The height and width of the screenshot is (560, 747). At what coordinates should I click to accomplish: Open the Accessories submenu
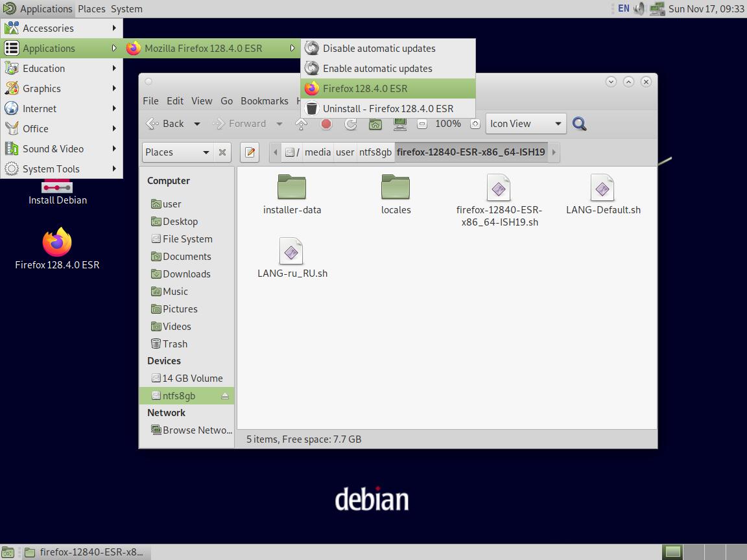tap(62, 28)
